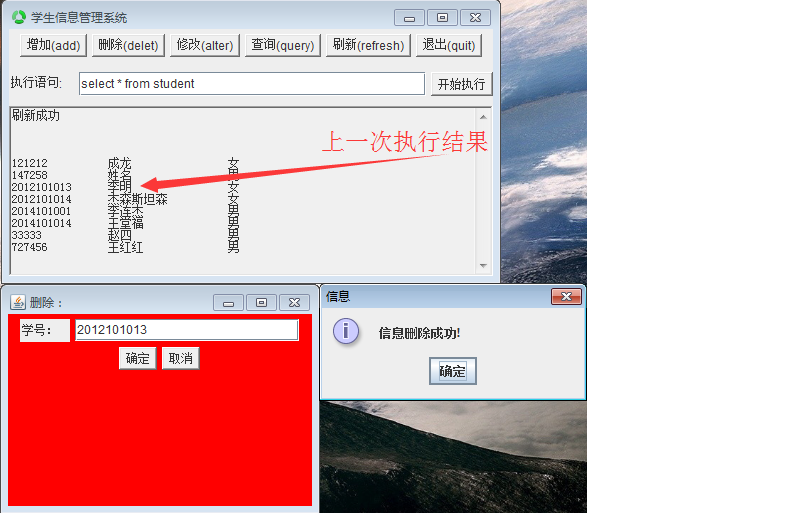Click the results scrollbar up arrow
786x513 pixels.
click(483, 117)
